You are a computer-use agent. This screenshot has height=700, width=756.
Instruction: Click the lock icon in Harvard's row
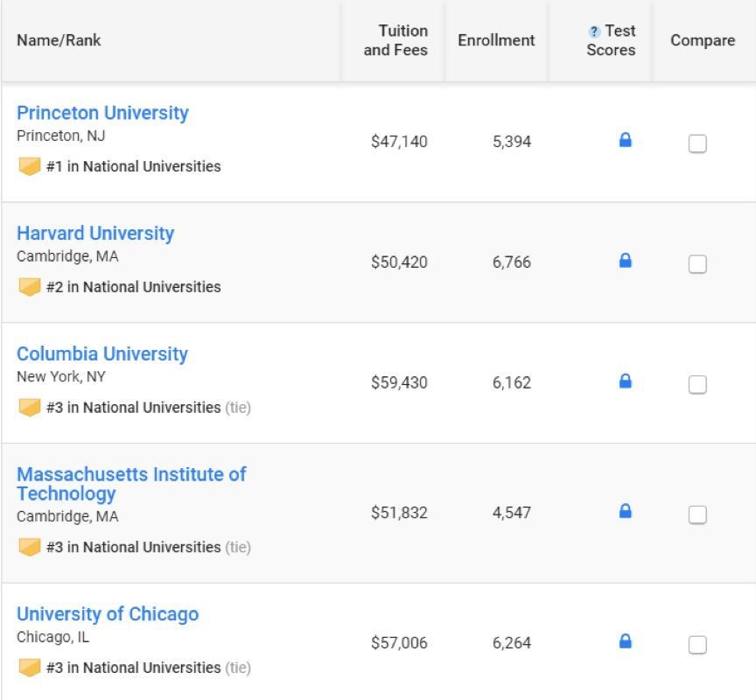pyautogui.click(x=625, y=261)
